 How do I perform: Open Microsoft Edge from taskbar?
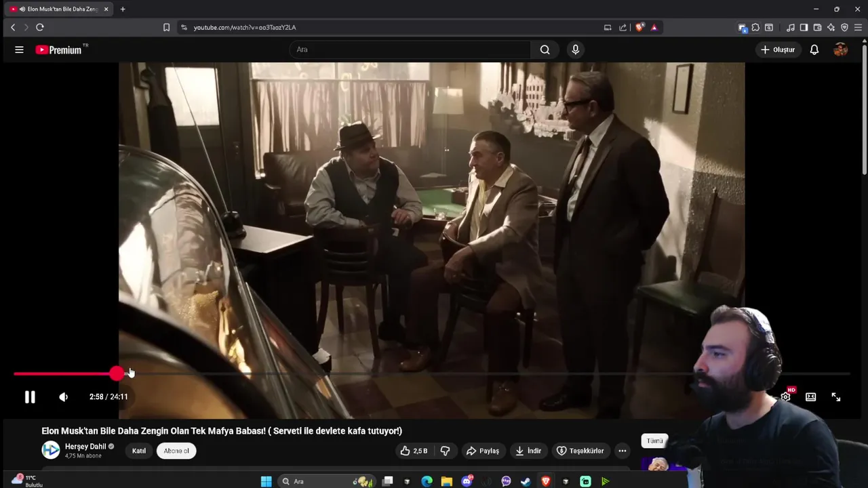[x=427, y=481]
